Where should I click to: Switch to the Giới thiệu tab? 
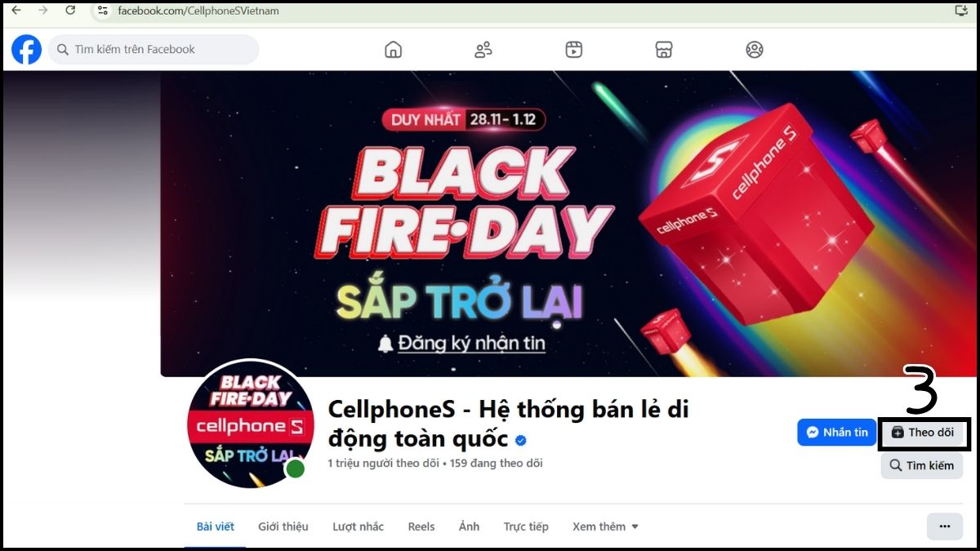[283, 527]
